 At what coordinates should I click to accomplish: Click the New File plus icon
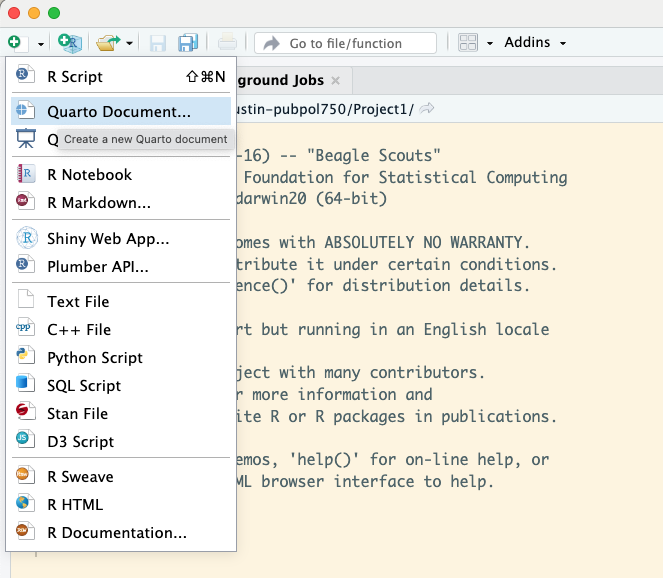tap(17, 43)
